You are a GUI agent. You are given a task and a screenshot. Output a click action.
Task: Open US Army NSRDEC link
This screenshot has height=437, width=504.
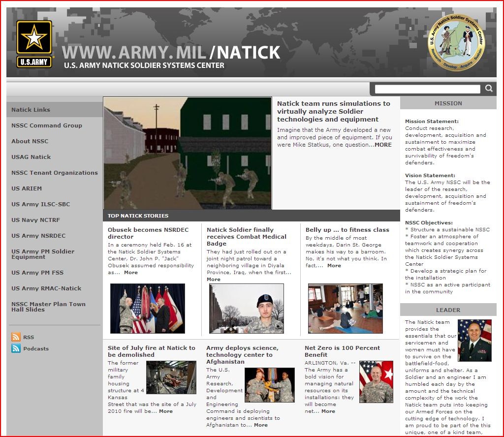(38, 236)
